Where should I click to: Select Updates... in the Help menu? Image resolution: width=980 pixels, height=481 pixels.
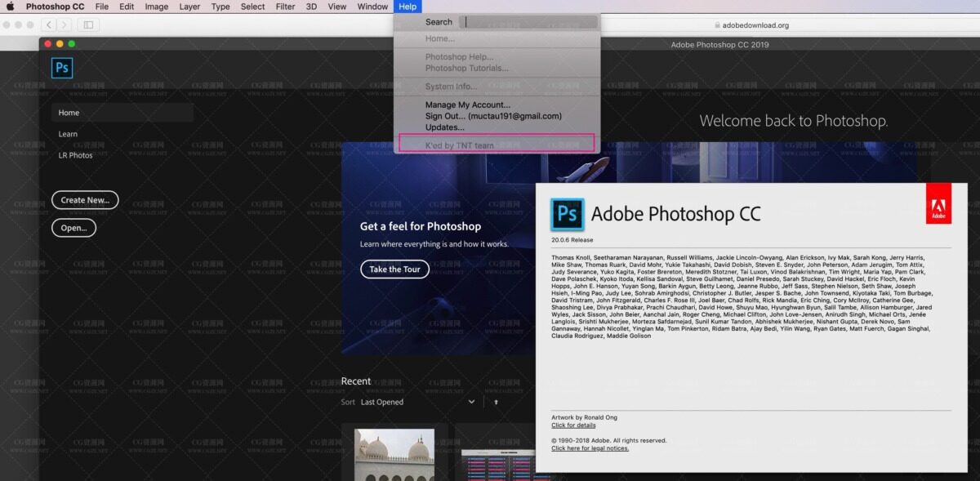point(444,127)
